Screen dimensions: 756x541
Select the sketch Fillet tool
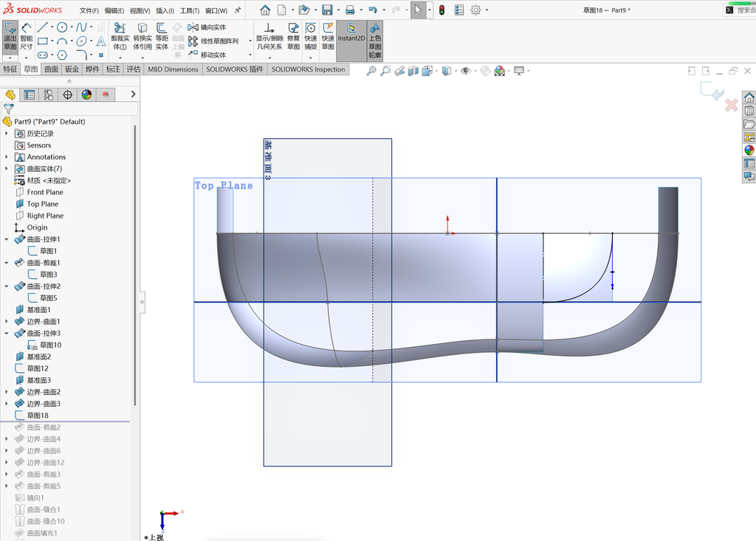click(x=81, y=55)
